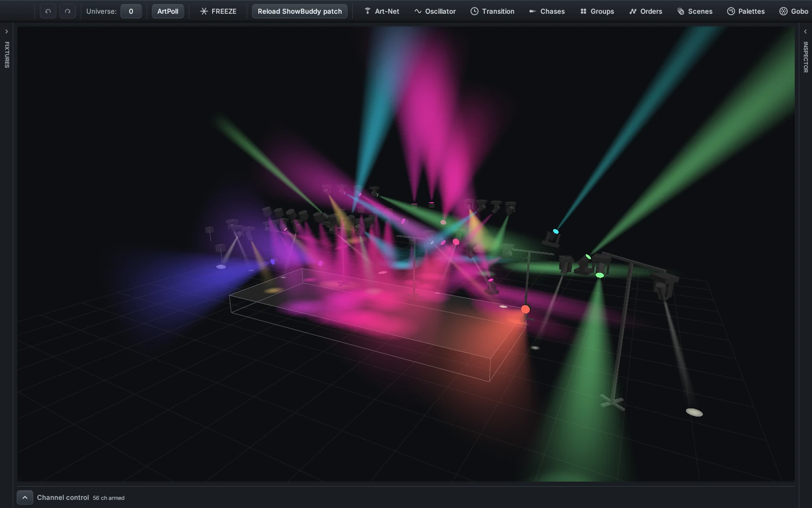The width and height of the screenshot is (812, 508).
Task: Open the Chases panel
Action: (547, 11)
